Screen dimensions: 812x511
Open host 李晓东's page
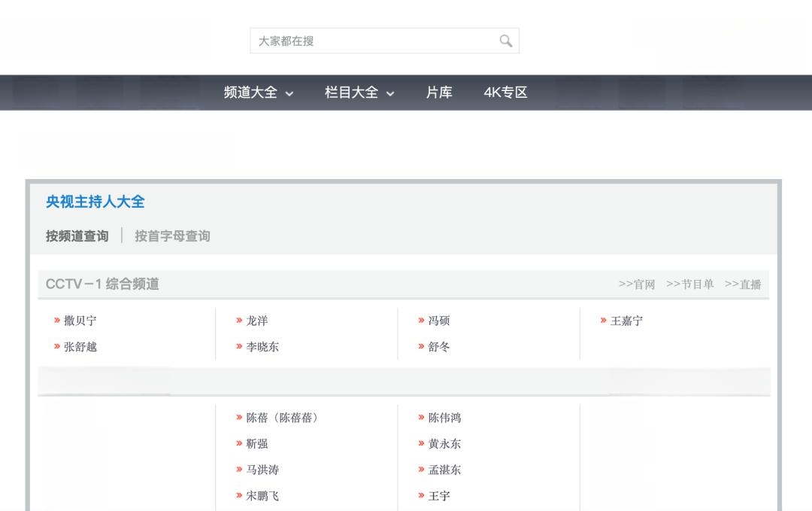pos(262,347)
